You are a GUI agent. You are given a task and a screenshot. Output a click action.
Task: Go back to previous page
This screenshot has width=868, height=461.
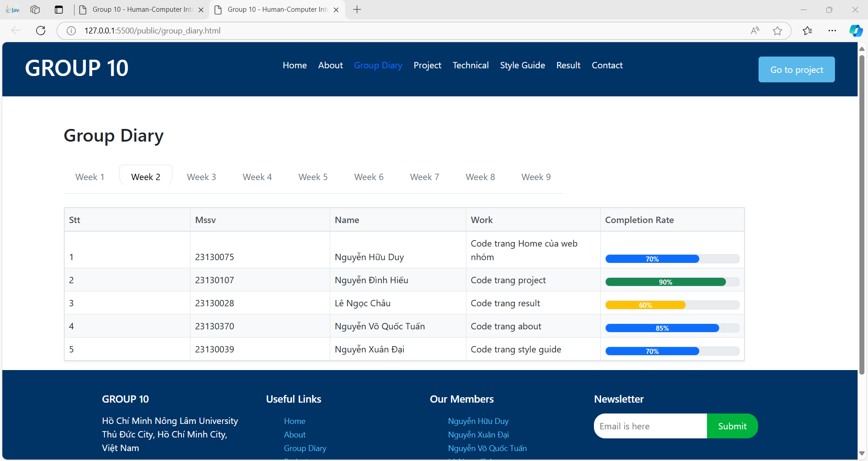(16, 30)
